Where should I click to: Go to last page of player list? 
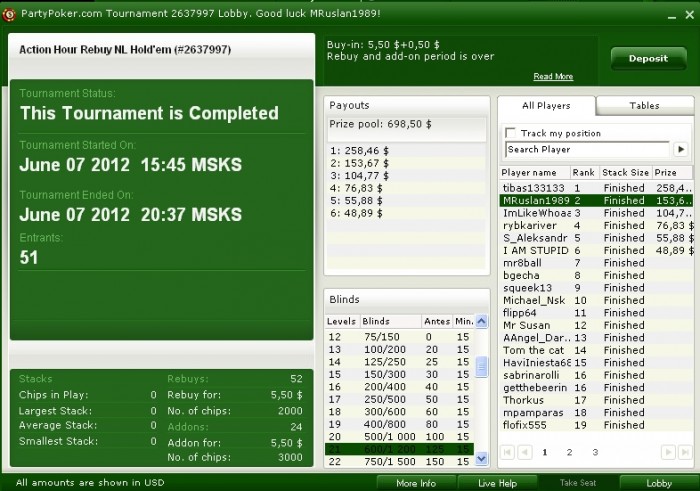click(684, 452)
